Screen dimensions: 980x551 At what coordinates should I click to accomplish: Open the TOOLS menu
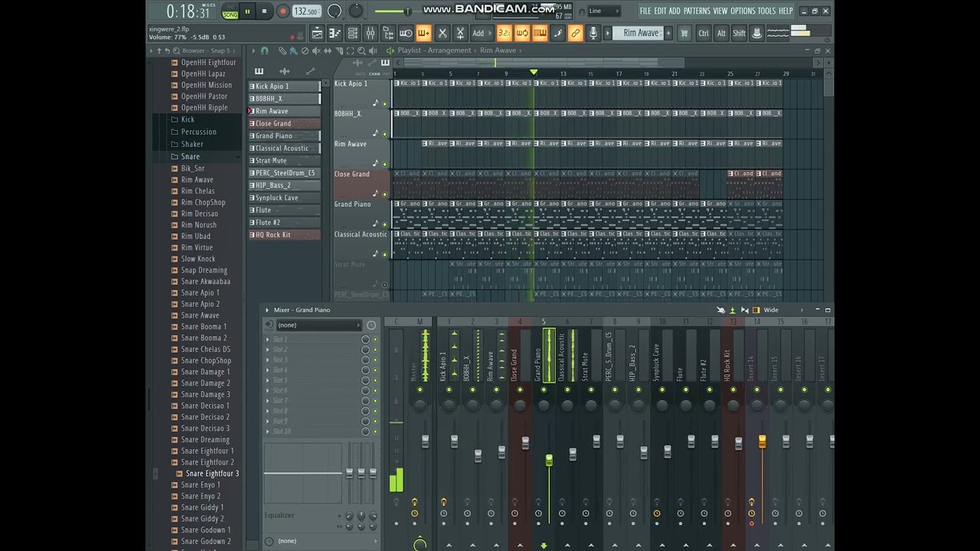[x=766, y=11]
